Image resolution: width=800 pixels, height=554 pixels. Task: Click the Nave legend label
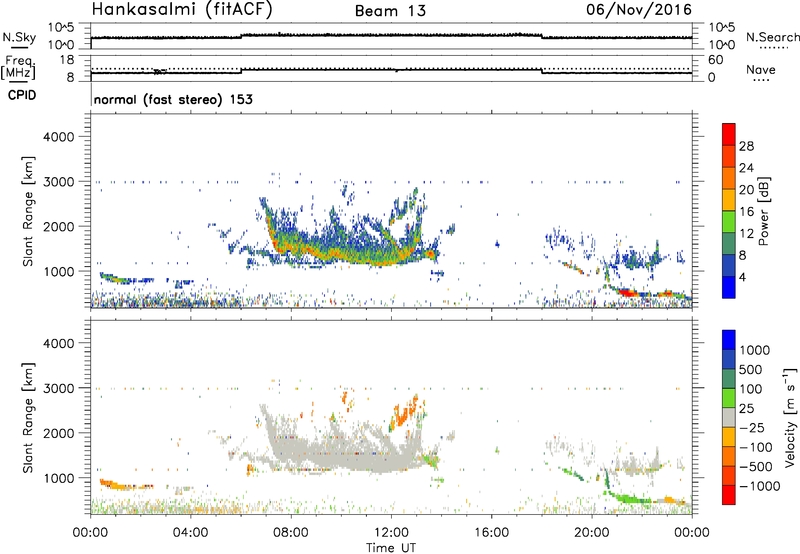(x=761, y=70)
